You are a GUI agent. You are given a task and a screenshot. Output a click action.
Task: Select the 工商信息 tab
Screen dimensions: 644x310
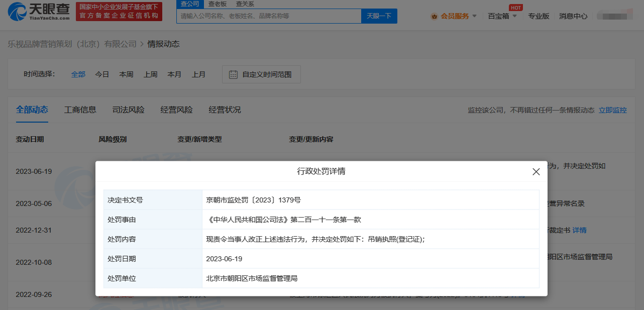(x=80, y=110)
